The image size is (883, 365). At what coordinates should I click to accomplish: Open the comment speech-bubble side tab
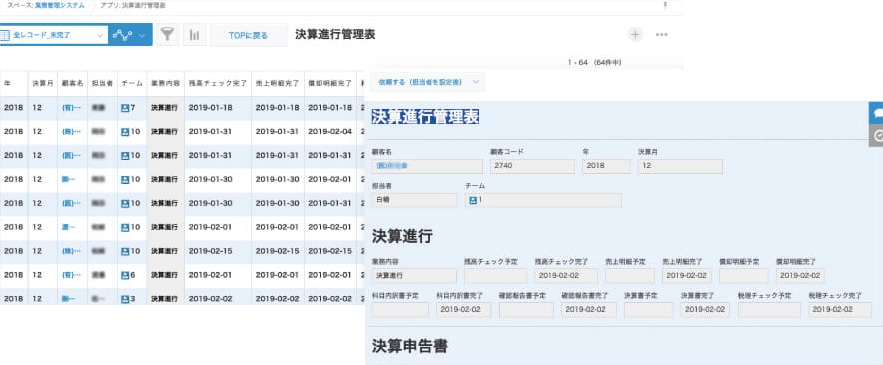877,113
